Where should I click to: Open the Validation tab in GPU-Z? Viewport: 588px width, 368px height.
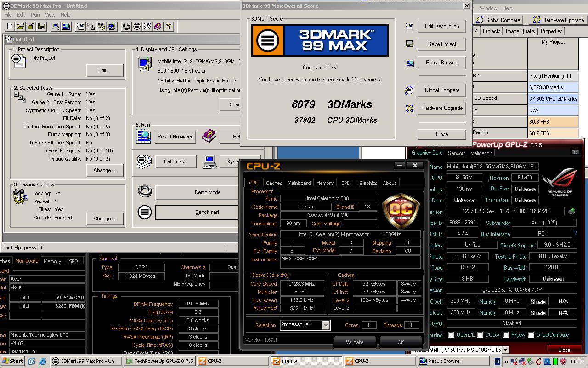tap(481, 153)
